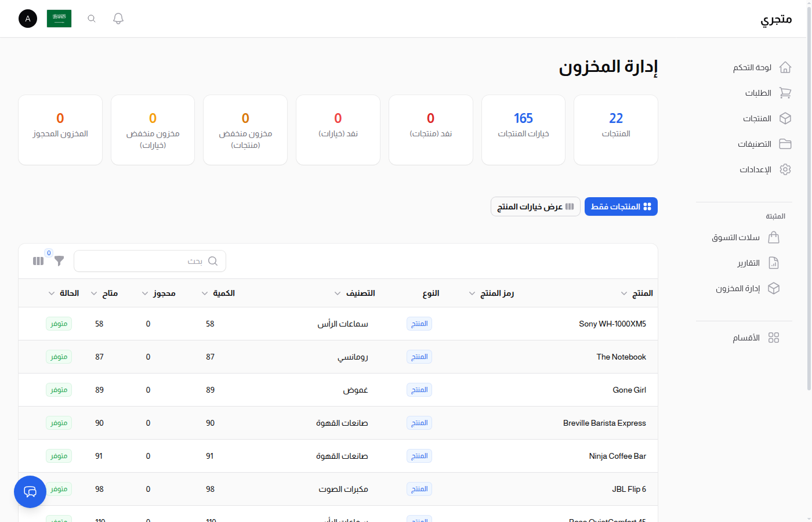Open الإعدادات with the gear icon
Viewport: 812px width, 522px height.
coord(785,169)
